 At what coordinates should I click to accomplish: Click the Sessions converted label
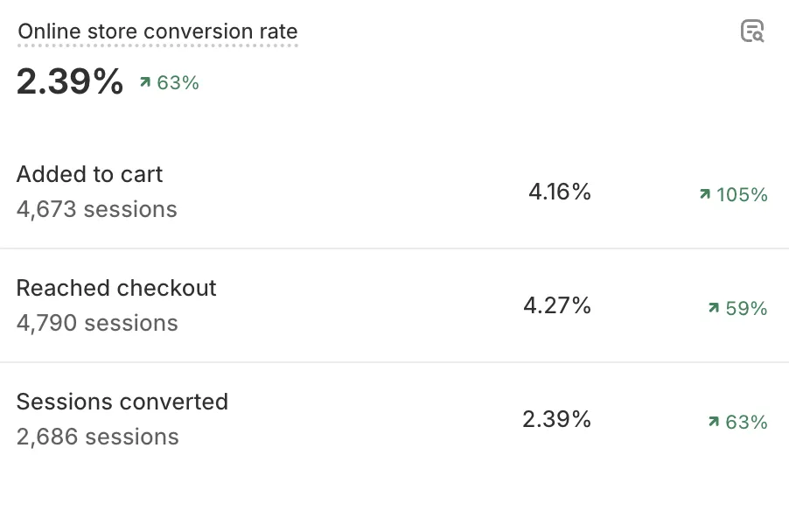pos(122,402)
